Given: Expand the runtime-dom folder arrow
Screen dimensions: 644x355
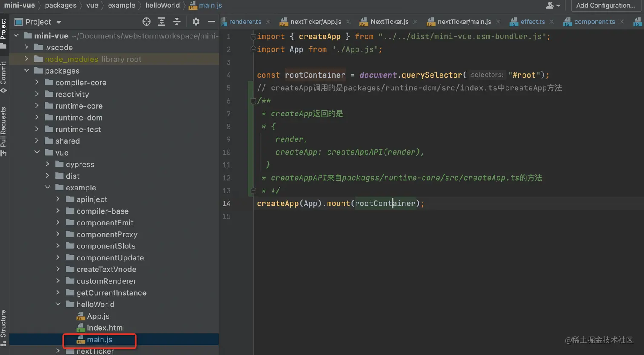Looking at the screenshot, I should 37,117.
